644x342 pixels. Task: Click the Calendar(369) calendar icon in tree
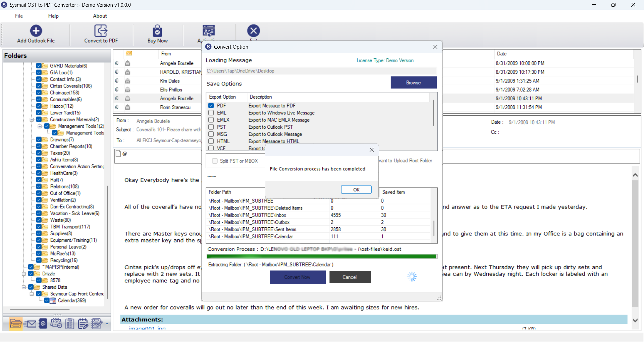coord(53,301)
